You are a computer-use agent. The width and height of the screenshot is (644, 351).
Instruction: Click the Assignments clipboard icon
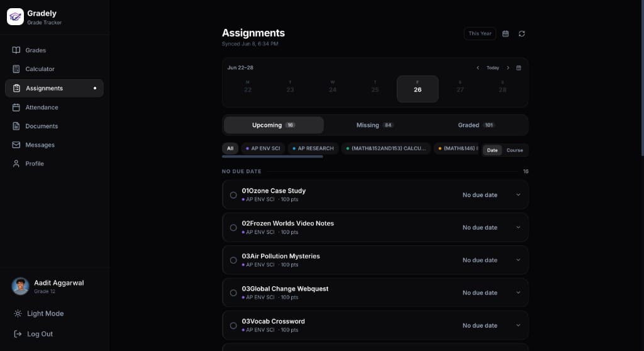pos(16,88)
